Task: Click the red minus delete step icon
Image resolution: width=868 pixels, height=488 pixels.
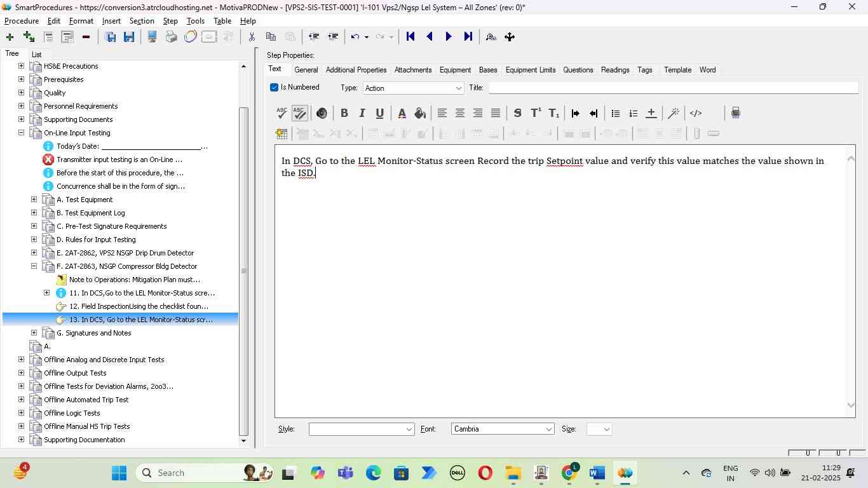Action: coord(86,37)
